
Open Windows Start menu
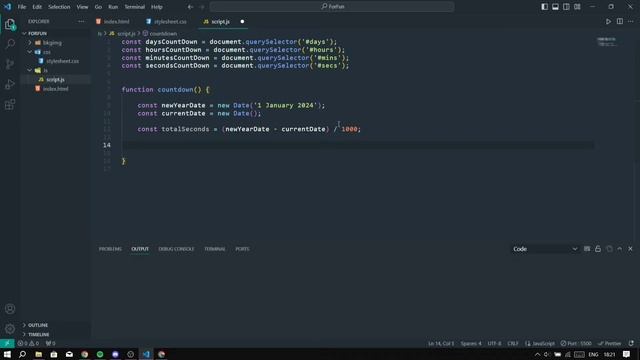coord(7,354)
